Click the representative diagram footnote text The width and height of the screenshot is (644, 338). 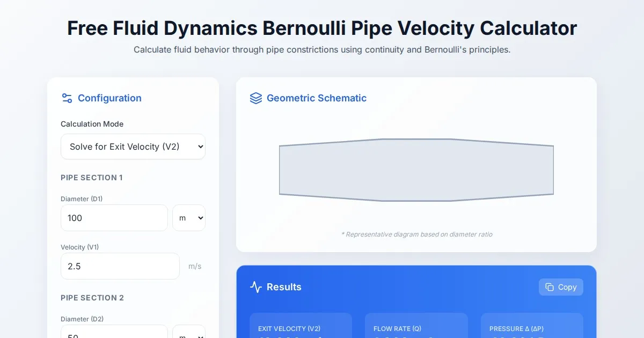[x=416, y=234]
